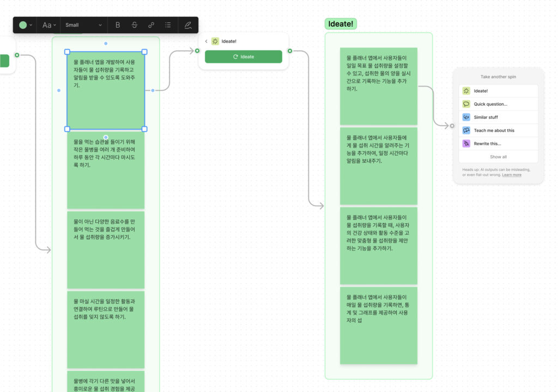Click the green Ideate button
Image resolution: width=558 pixels, height=392 pixels.
point(244,57)
